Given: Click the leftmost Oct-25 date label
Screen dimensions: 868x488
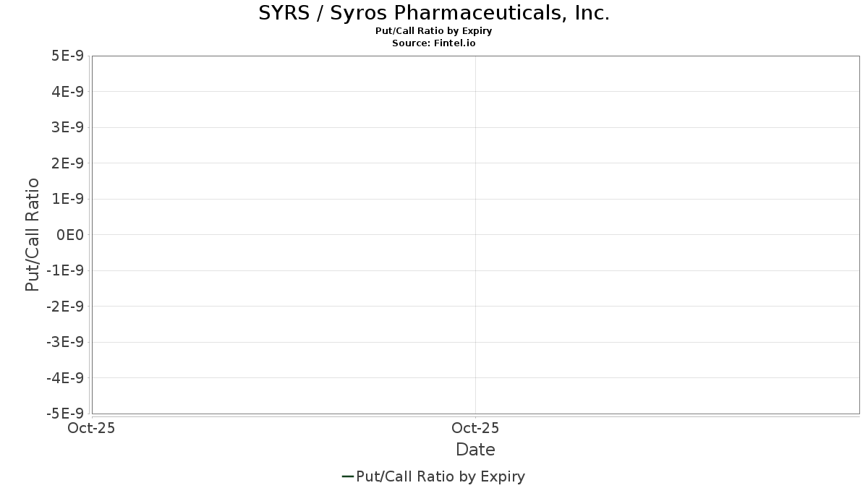Looking at the screenshot, I should (91, 428).
